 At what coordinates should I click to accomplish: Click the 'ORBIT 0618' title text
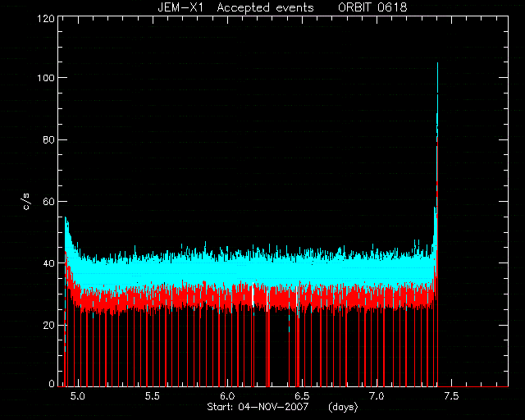tap(372, 7)
